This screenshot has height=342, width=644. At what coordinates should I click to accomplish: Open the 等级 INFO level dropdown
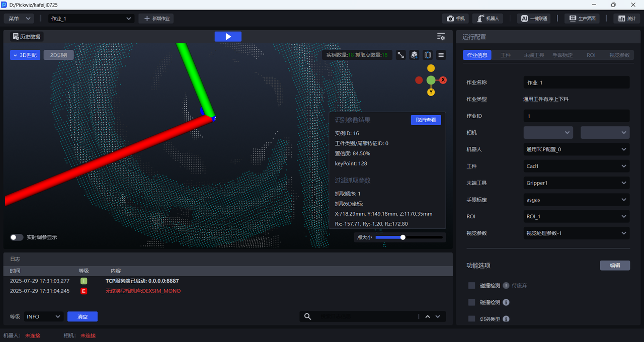click(x=43, y=316)
